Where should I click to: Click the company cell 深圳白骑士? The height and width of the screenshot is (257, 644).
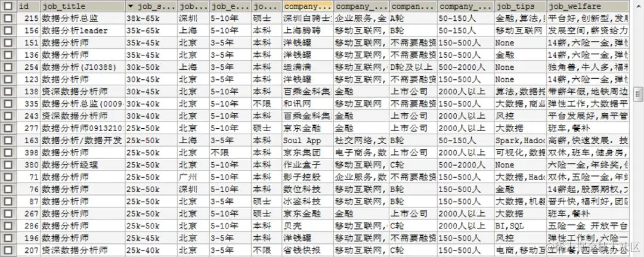[x=308, y=18]
